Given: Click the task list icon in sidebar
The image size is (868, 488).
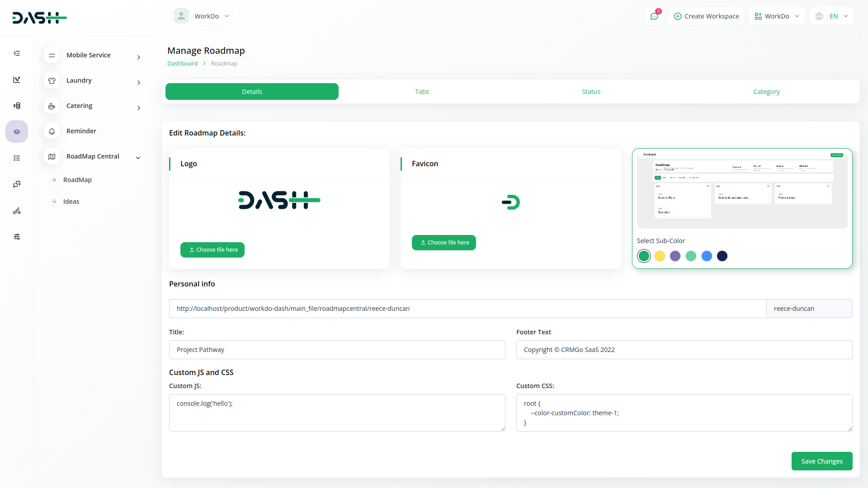Looking at the screenshot, I should [x=17, y=158].
